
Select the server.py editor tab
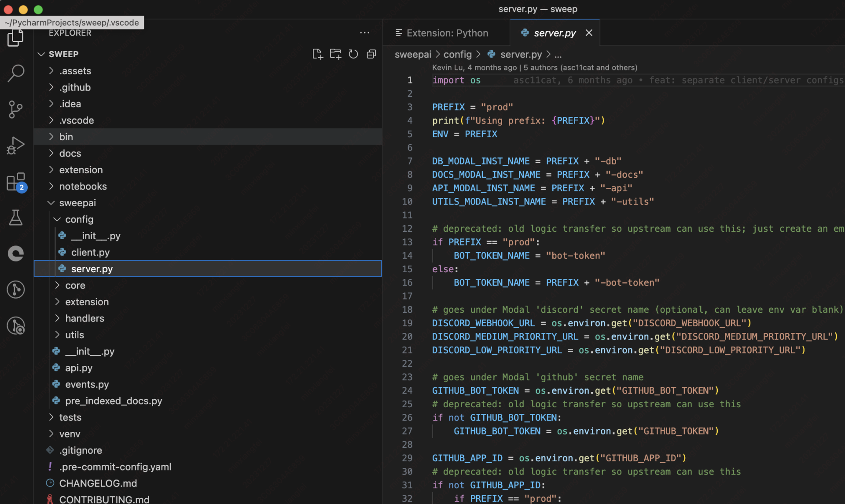click(555, 33)
